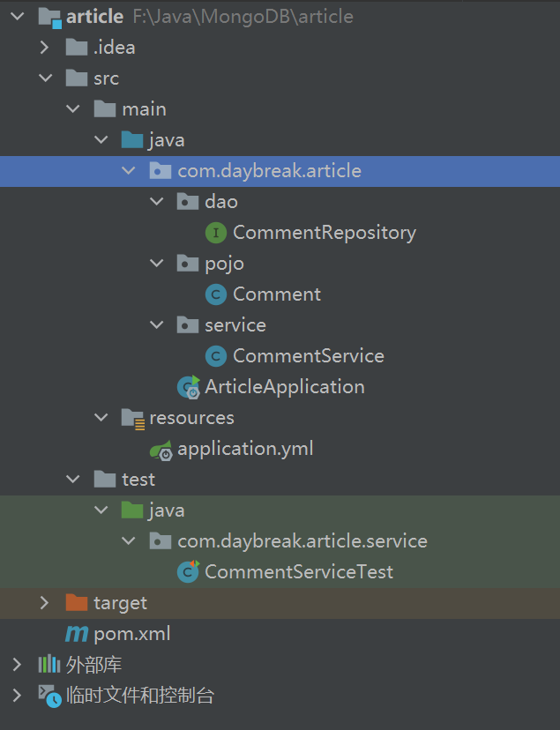This screenshot has width=560, height=730.
Task: Collapse the src folder
Action: pyautogui.click(x=45, y=78)
